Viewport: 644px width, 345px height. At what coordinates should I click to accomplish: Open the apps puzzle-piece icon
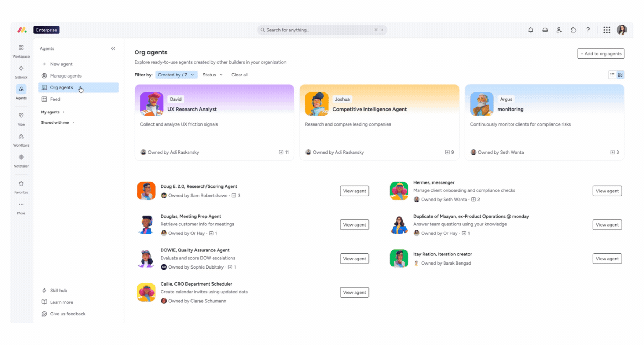[573, 30]
